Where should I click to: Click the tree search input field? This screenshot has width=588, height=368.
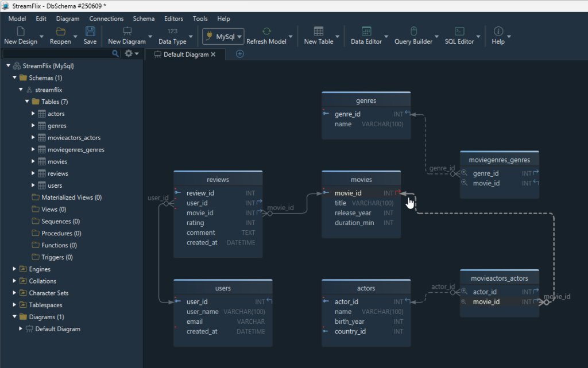56,53
